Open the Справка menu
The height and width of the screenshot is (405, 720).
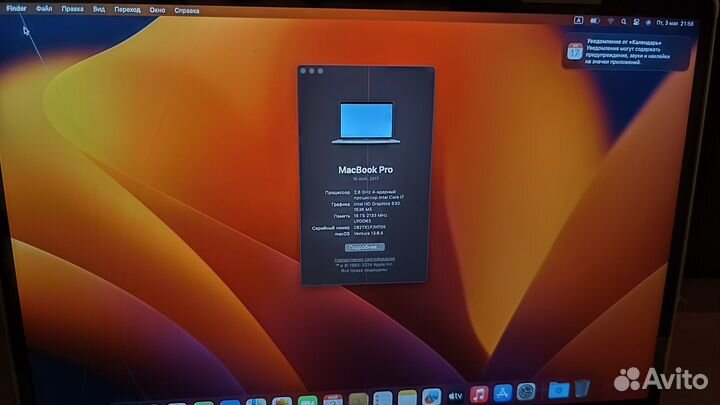[186, 11]
